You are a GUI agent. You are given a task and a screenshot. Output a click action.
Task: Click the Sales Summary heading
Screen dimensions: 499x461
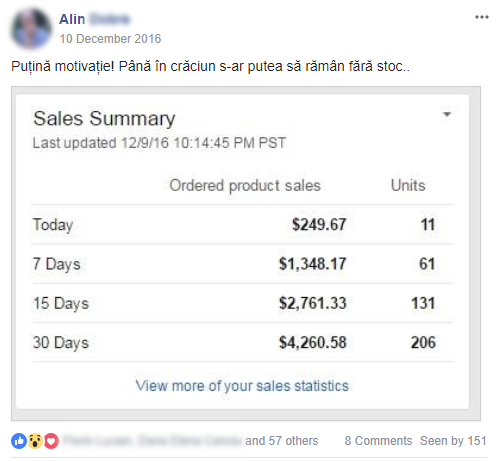(x=104, y=119)
